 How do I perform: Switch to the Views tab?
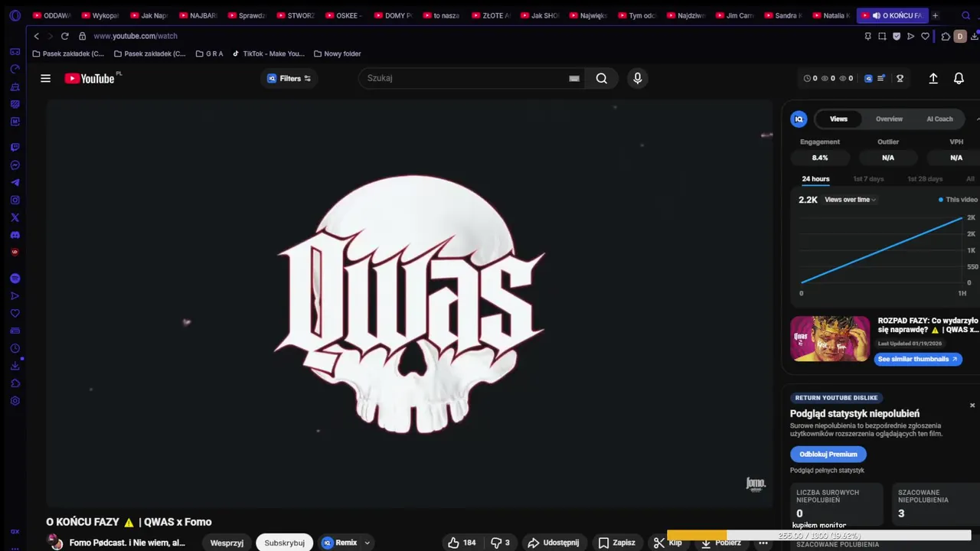[x=838, y=119]
